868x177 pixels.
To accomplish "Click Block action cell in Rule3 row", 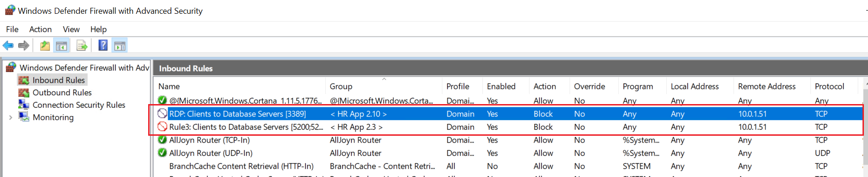I will pyautogui.click(x=543, y=127).
